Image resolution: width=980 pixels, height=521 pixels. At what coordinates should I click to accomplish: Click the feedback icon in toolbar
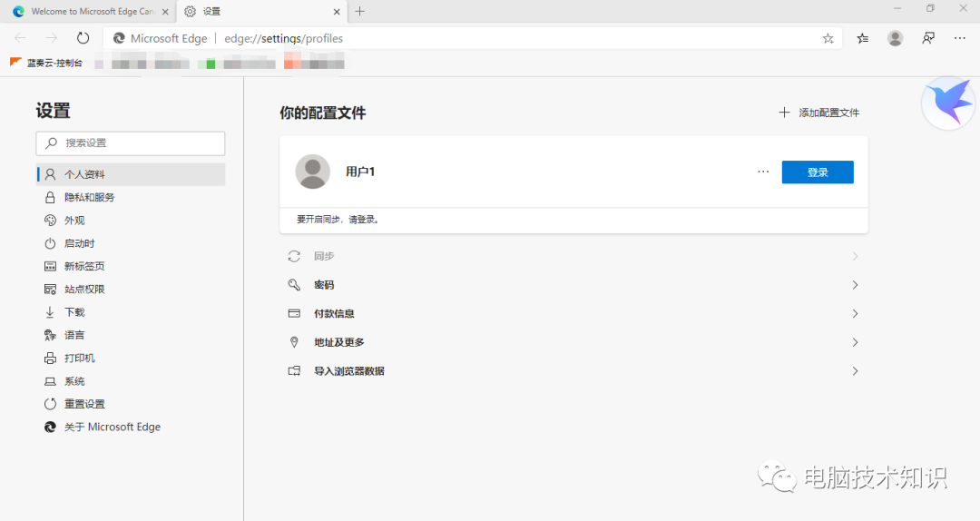pyautogui.click(x=928, y=39)
